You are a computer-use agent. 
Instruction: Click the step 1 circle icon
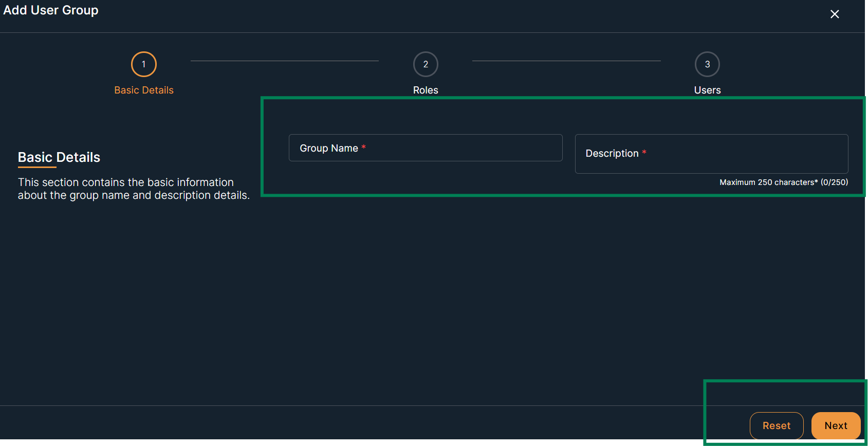pyautogui.click(x=144, y=64)
